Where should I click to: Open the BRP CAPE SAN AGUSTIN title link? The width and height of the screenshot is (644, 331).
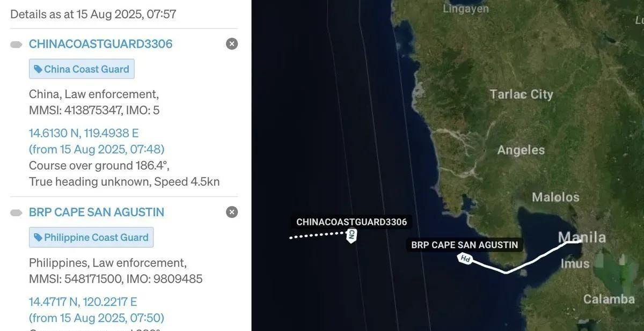point(97,212)
